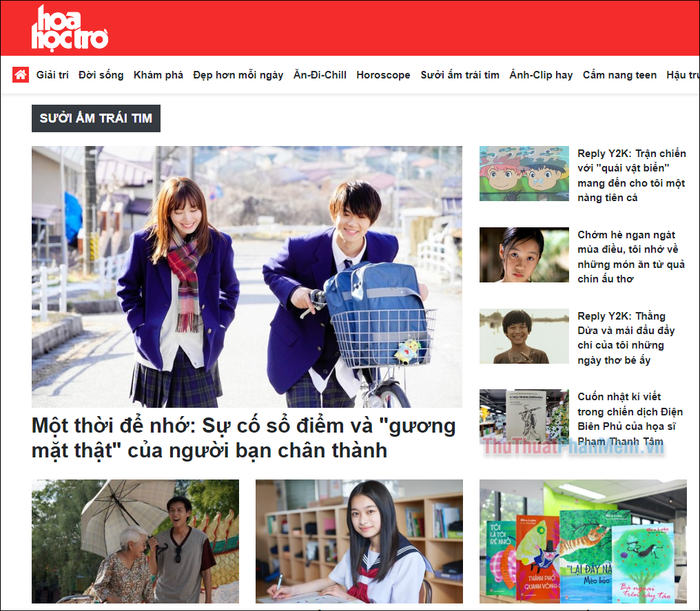Image resolution: width=700 pixels, height=611 pixels.
Task: Open Ảnh-Clip hay section
Action: pos(541,75)
